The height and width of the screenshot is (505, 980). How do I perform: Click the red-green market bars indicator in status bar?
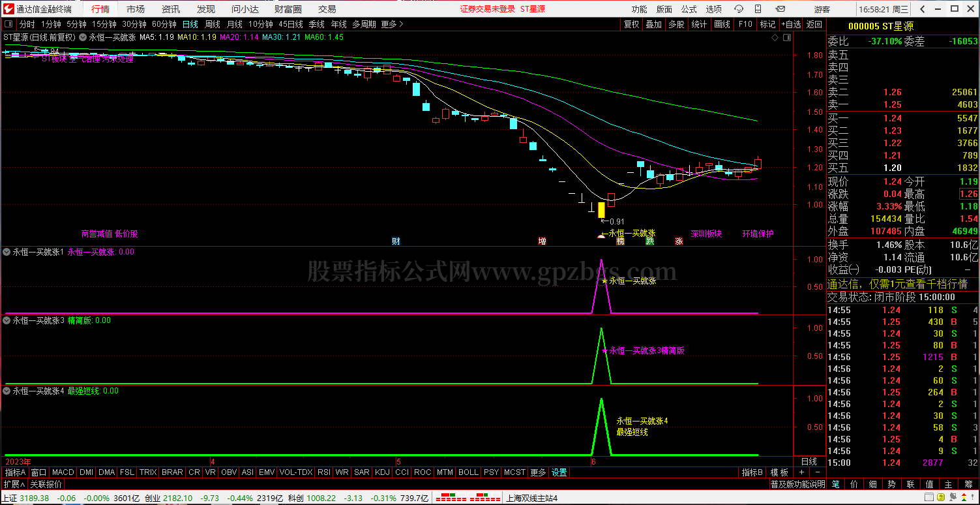point(468,498)
